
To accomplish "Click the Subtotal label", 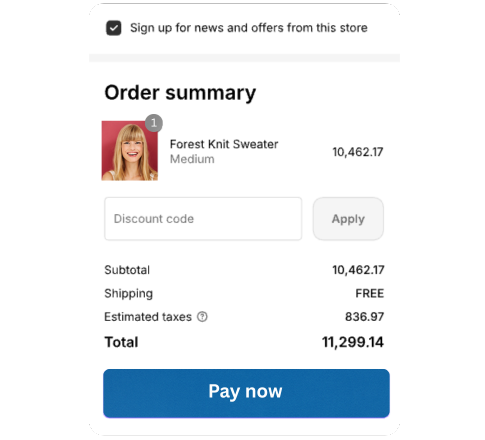I will coord(127,270).
